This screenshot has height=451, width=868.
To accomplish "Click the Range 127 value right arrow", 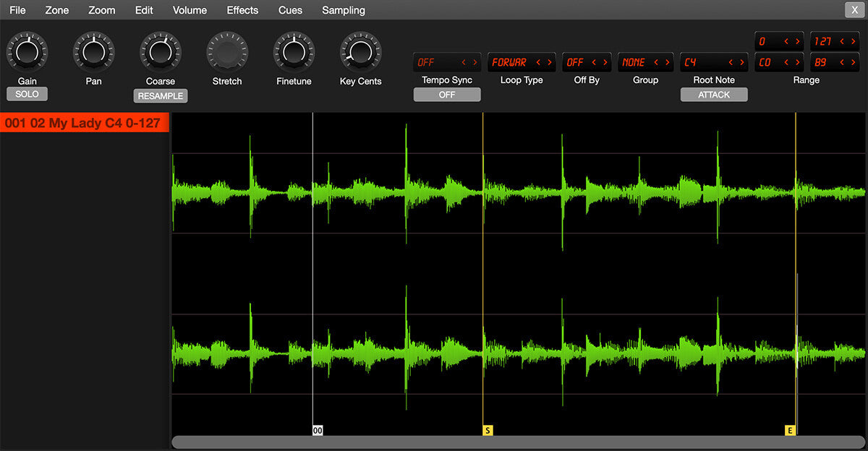I will click(853, 42).
